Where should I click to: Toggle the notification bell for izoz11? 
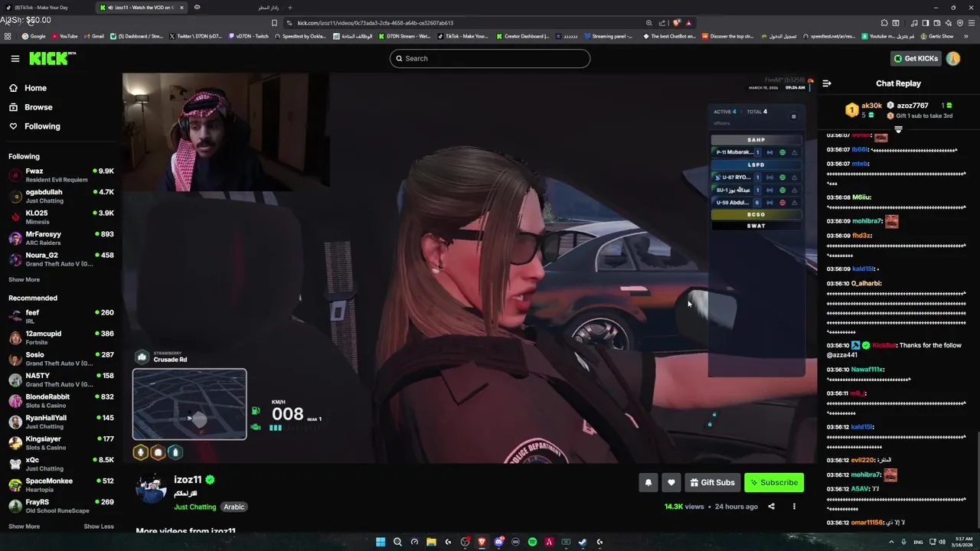click(648, 482)
